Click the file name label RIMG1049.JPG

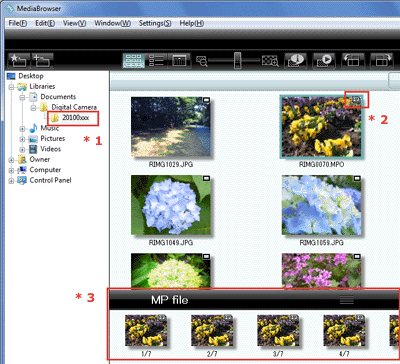[171, 243]
